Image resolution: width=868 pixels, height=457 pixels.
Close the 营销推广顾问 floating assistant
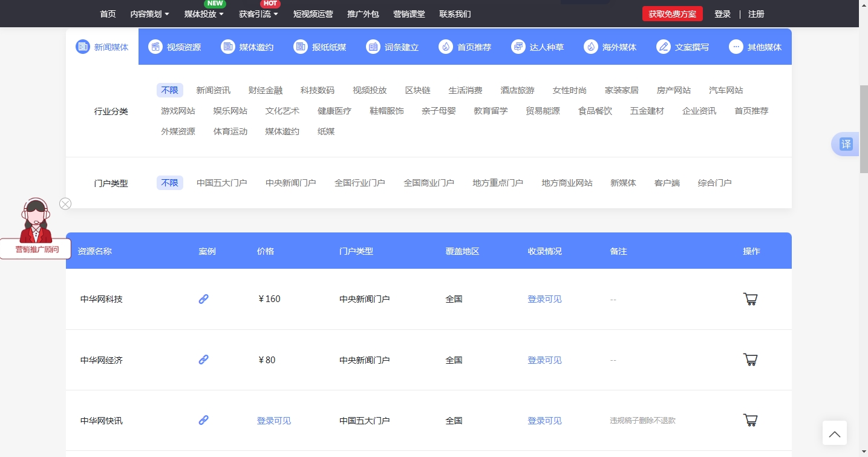65,203
